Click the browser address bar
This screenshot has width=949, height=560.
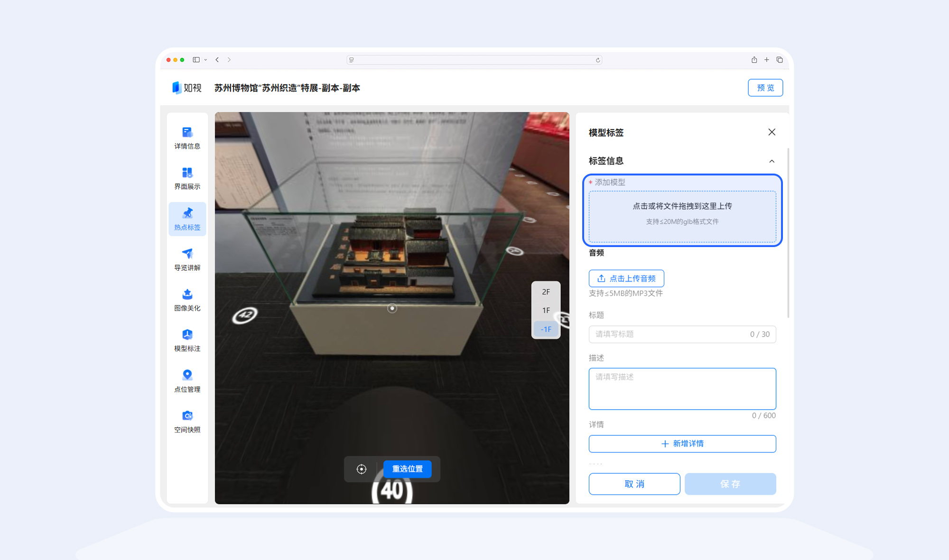point(474,60)
